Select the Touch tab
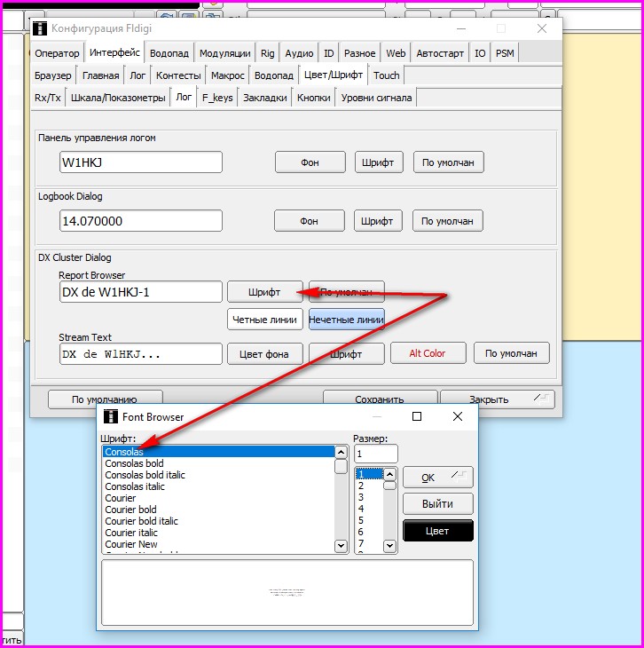This screenshot has height=648, width=644. [x=386, y=75]
